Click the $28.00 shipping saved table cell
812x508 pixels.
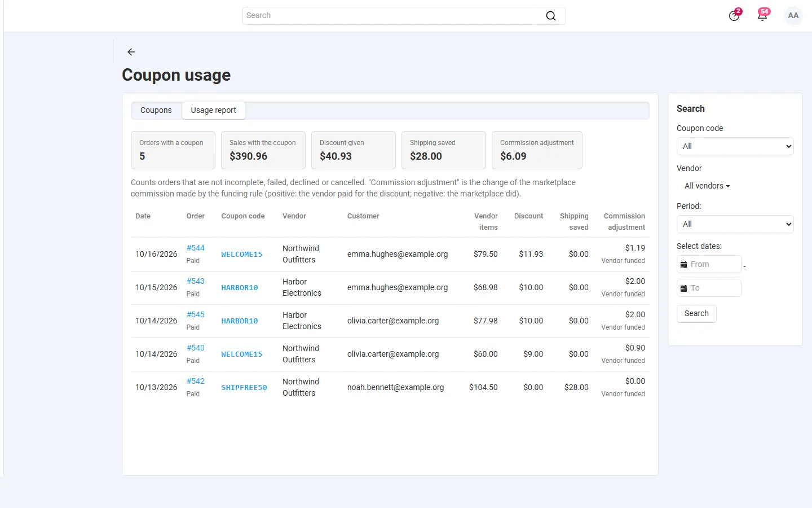(x=576, y=387)
